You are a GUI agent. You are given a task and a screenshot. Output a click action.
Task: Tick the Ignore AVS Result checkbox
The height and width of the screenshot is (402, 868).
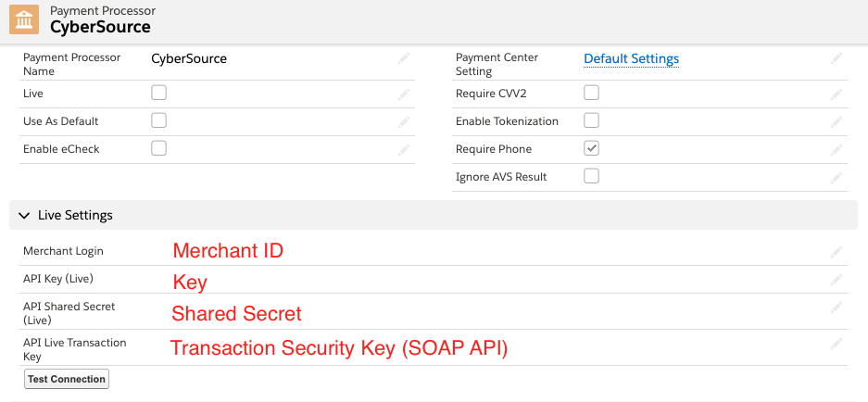592,176
